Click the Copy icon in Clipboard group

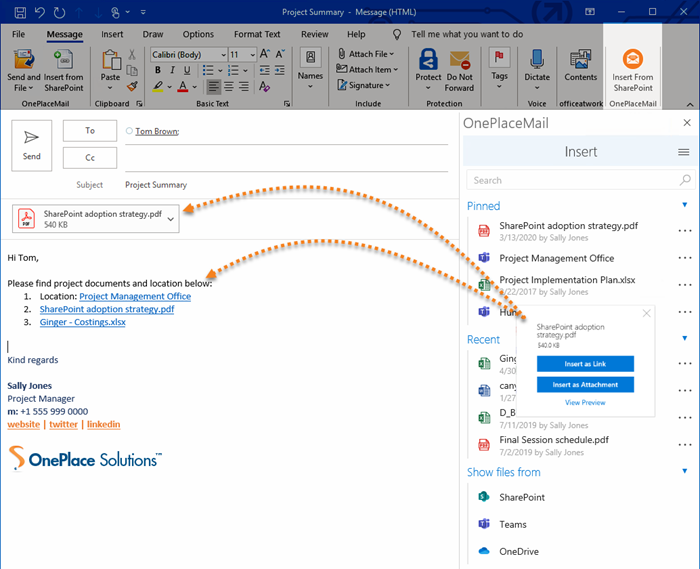coord(132,70)
